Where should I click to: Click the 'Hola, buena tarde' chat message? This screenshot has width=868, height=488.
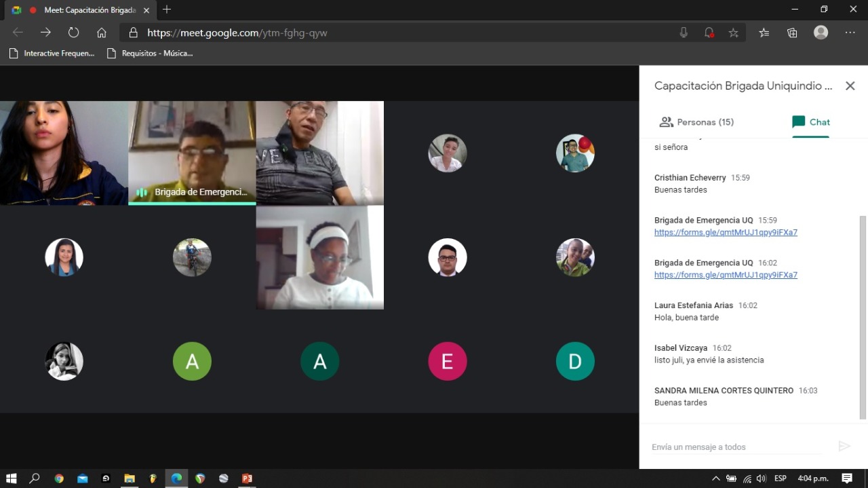coord(686,318)
